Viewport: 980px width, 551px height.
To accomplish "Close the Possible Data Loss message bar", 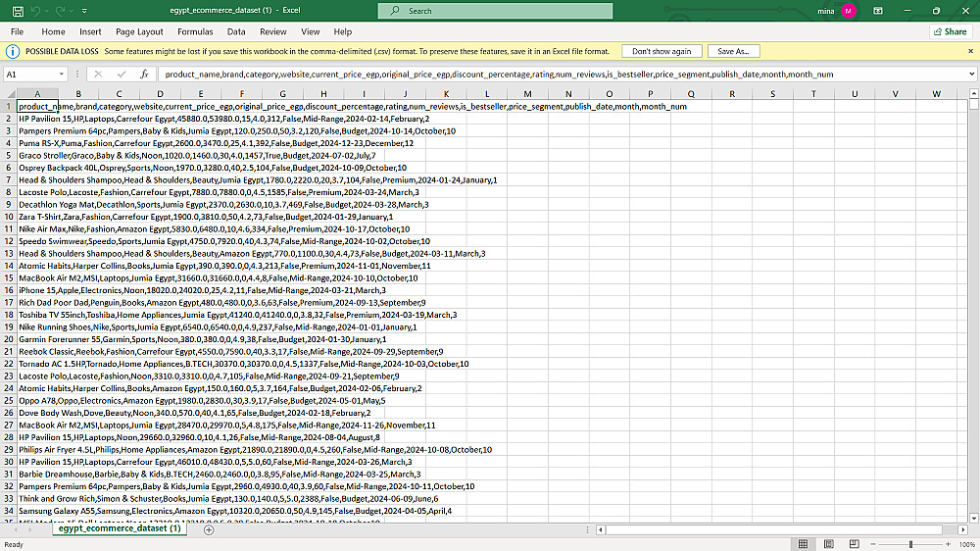I will (x=970, y=51).
